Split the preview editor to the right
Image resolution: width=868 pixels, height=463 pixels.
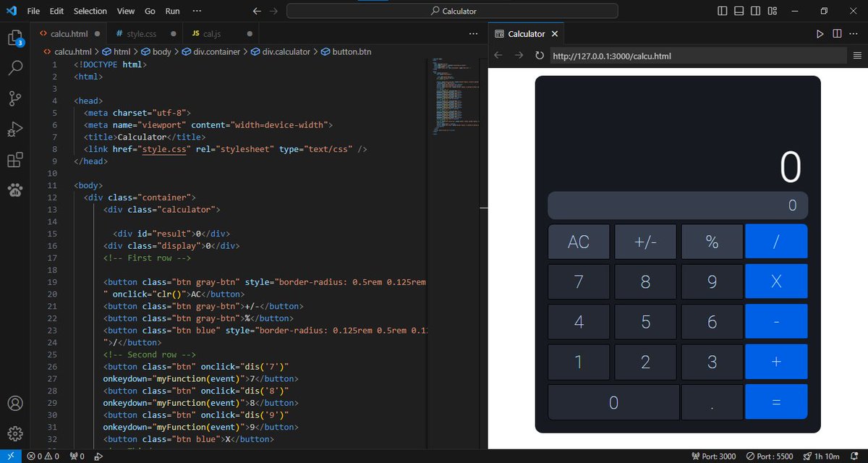tap(837, 33)
